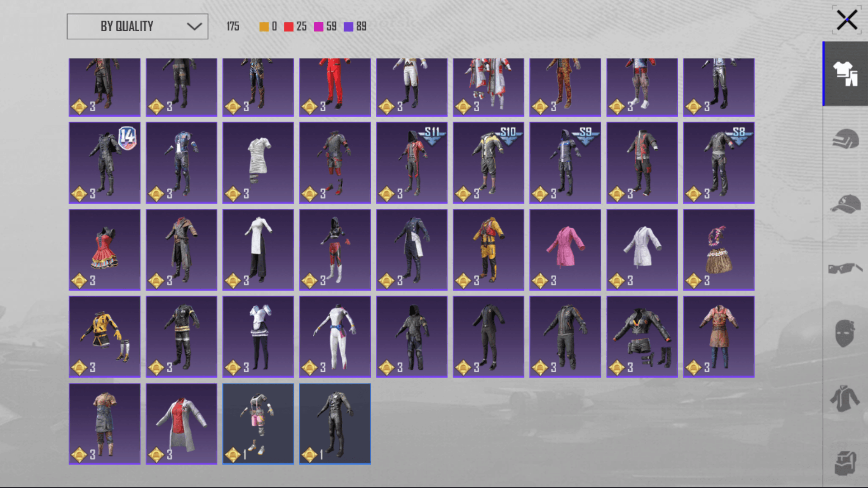The width and height of the screenshot is (868, 488).
Task: Select the leather jacket with shorts and boots
Action: click(642, 337)
